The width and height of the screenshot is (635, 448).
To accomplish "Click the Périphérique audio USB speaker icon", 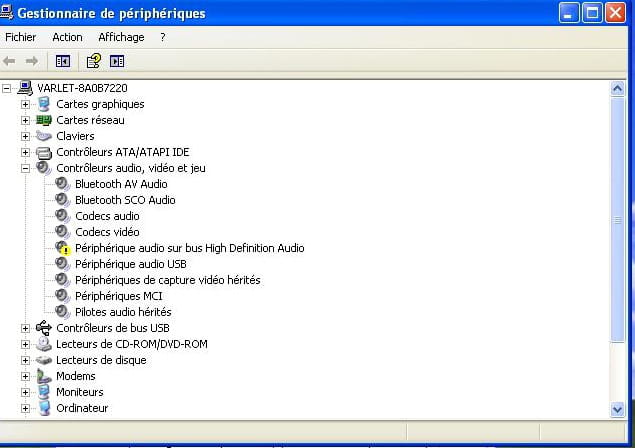I will coord(62,264).
